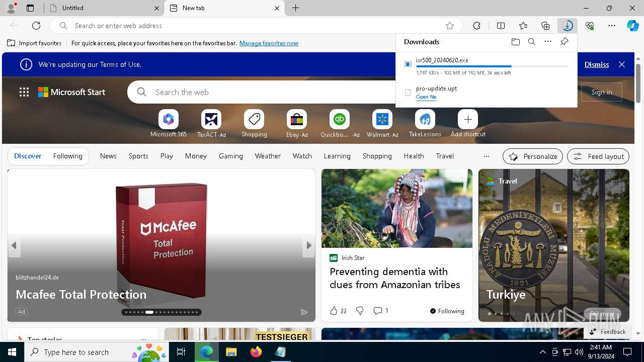The width and height of the screenshot is (644, 362).
Task: Open the Favorites list icon
Action: click(523, 26)
